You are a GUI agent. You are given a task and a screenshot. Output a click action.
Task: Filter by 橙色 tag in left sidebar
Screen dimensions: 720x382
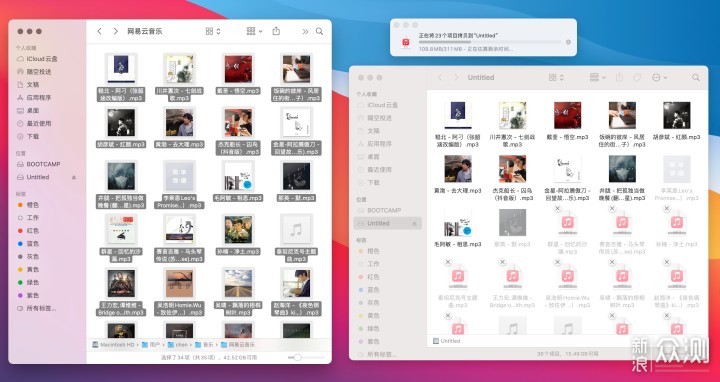click(28, 205)
